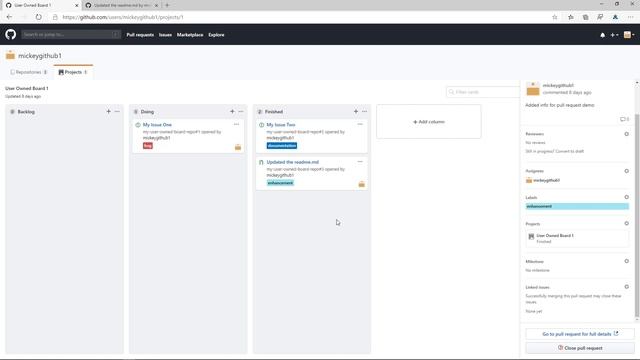Reload the page with the refresh icon
Screen dimensions: 640x360
pyautogui.click(x=38, y=17)
